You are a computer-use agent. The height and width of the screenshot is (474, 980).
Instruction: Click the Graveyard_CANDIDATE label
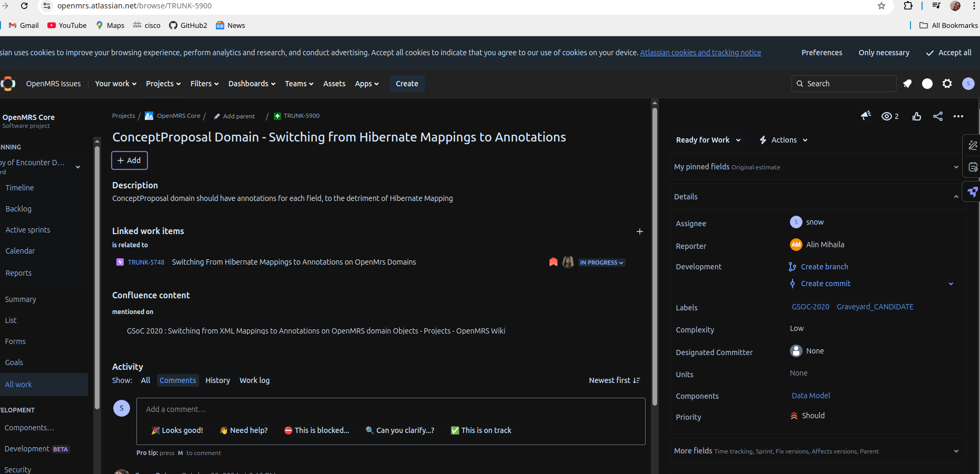875,307
